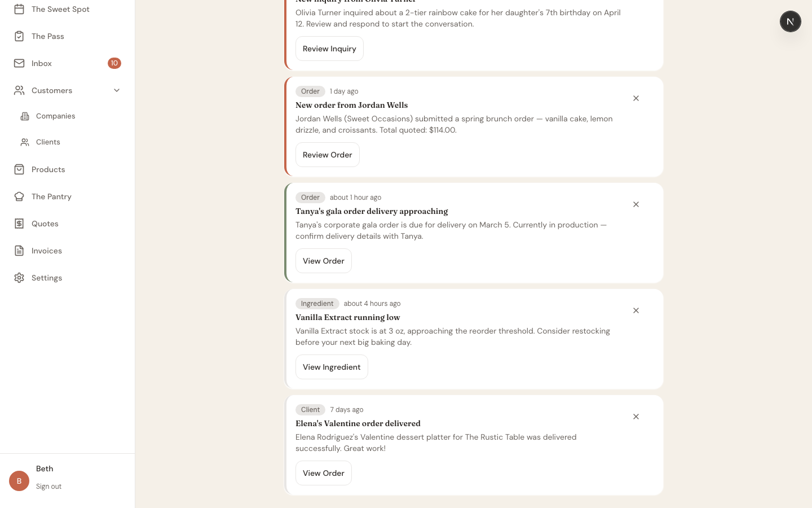
Task: Select The Pass clipboard icon
Action: tap(19, 36)
